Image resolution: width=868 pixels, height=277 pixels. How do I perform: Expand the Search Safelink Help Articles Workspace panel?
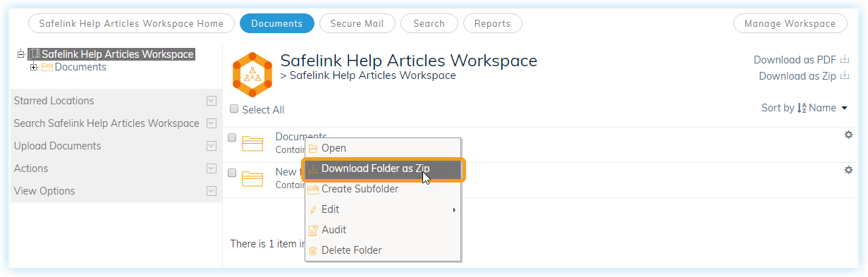(x=211, y=123)
